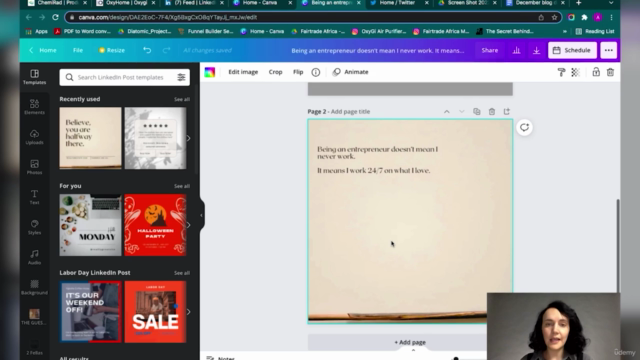Collapse the side panel with the arrow handle
This screenshot has width=640, height=360.
point(202,215)
